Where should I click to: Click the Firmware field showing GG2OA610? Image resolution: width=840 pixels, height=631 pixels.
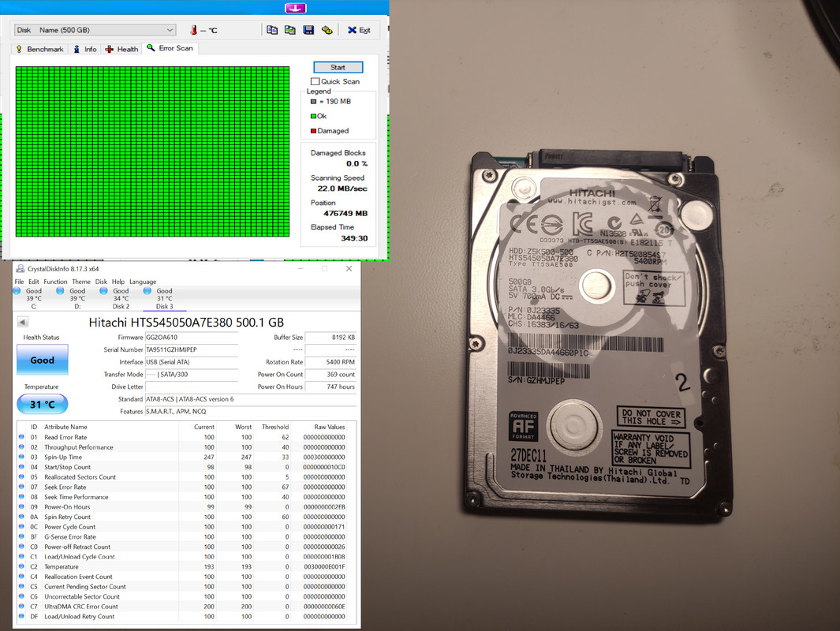click(x=191, y=338)
